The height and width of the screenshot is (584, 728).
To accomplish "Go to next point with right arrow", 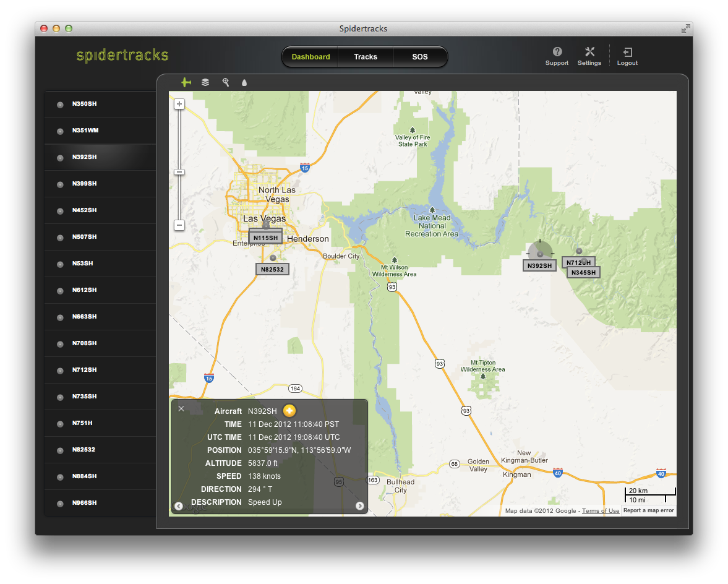I will [x=360, y=506].
